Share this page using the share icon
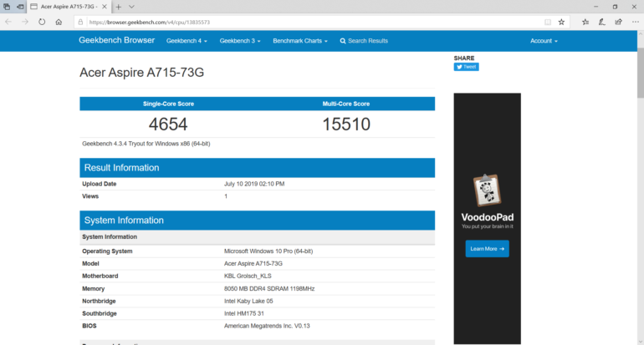This screenshot has width=644, height=345. pos(619,23)
